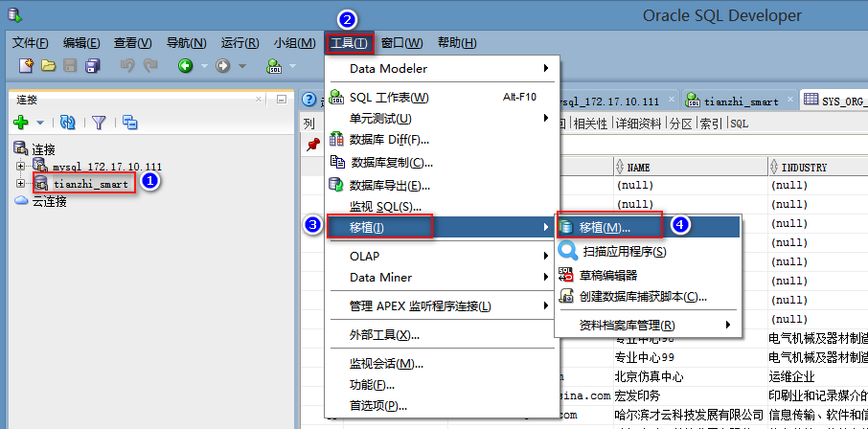Open dropdown arrow next to Back button
The height and width of the screenshot is (429, 868).
204,66
